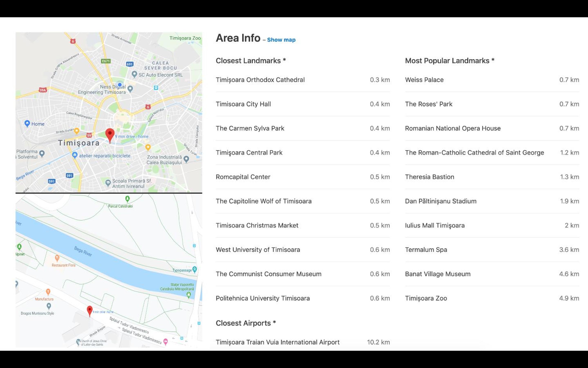Click The Roses' Park entry
Viewport: 588px width, 368px height.
[492, 104]
